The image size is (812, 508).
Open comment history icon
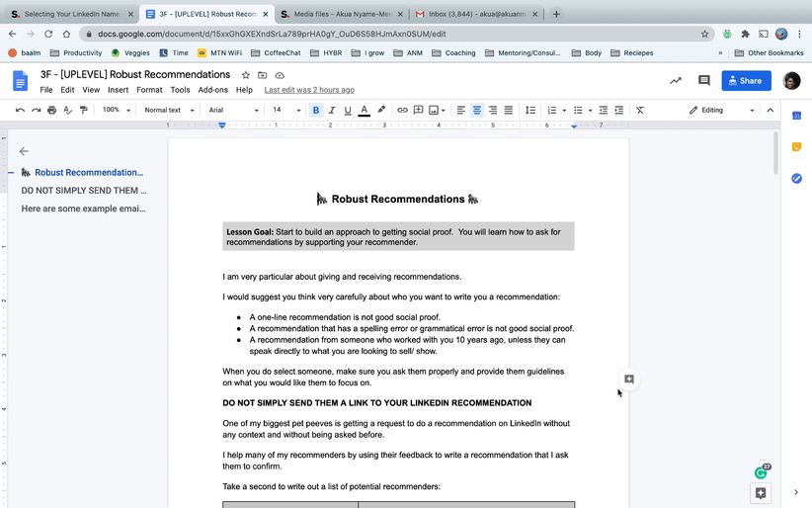[x=703, y=80]
